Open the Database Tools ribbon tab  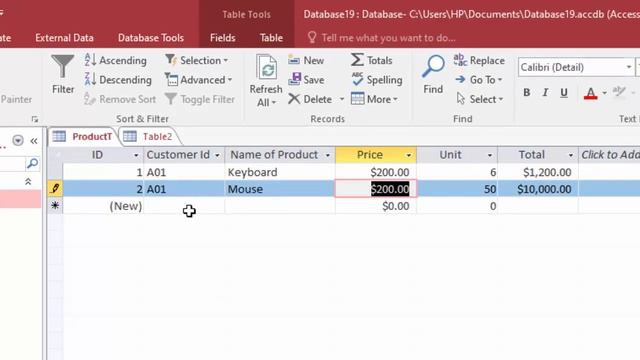151,38
